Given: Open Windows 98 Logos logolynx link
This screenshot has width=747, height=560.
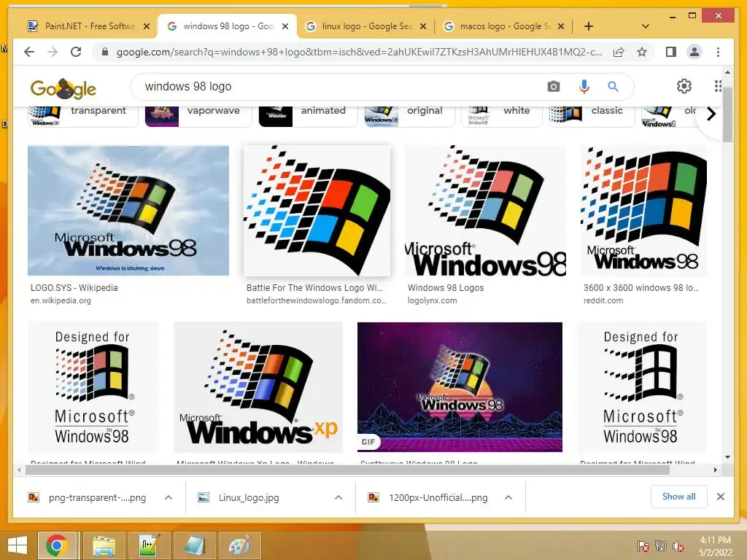Looking at the screenshot, I should 446,287.
